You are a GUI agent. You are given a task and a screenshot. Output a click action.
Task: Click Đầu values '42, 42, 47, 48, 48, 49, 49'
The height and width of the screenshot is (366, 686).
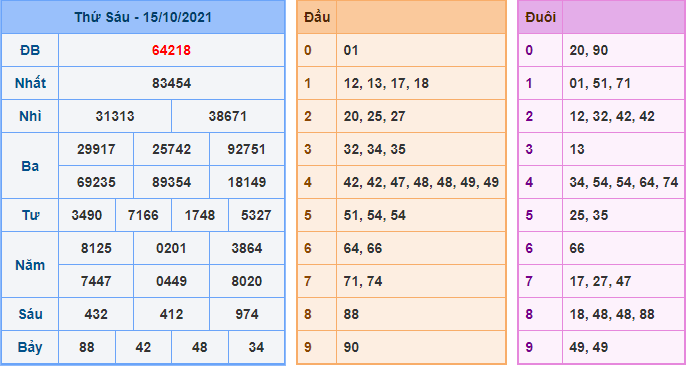[421, 182]
